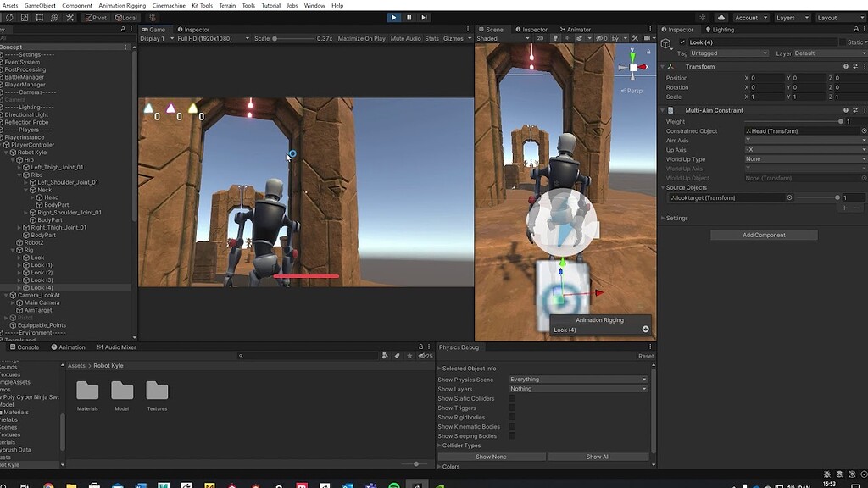868x488 pixels.
Task: Click the Constrained Object picker icon
Action: click(x=864, y=130)
